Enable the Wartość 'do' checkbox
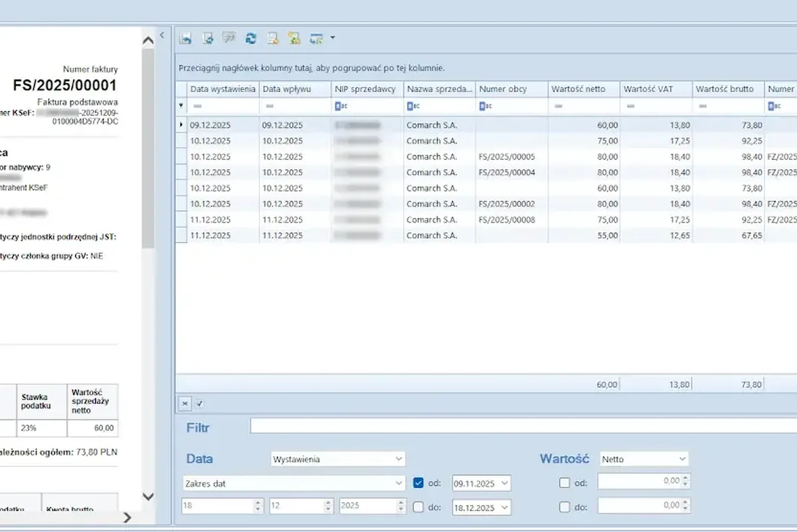Screen dimensions: 797x532 pos(565,507)
